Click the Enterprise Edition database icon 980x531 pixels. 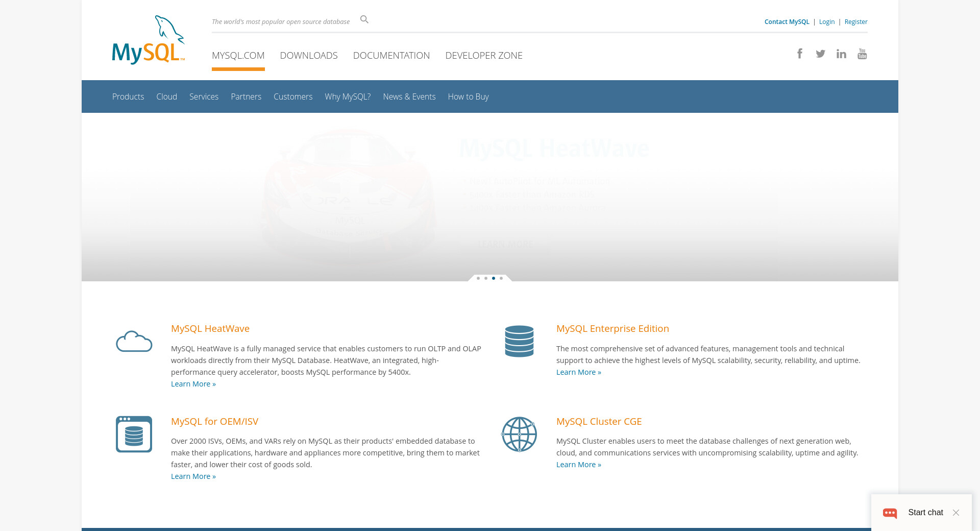(x=519, y=341)
